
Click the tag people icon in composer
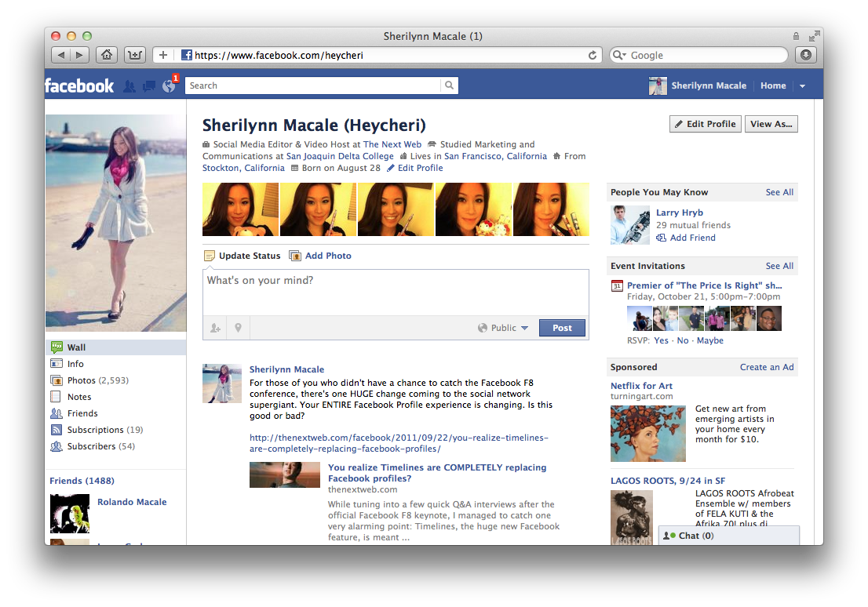[x=215, y=328]
